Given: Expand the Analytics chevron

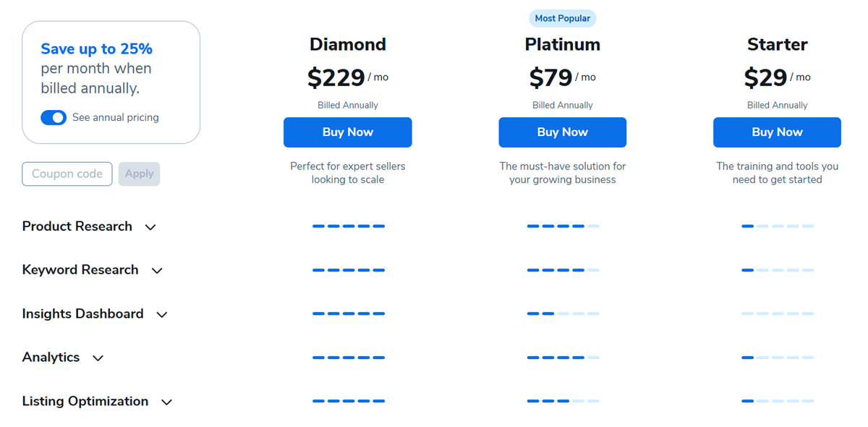Looking at the screenshot, I should 98,358.
